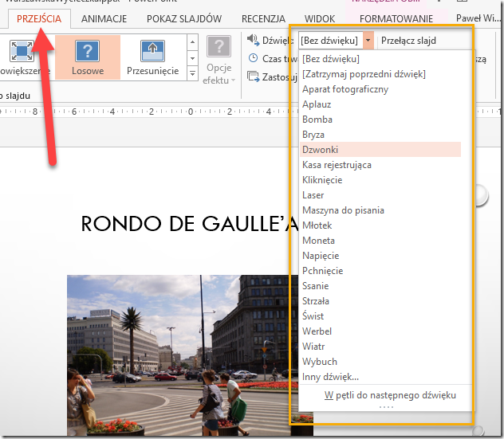
Task: Select the Kliknięcie sound
Action: point(380,180)
